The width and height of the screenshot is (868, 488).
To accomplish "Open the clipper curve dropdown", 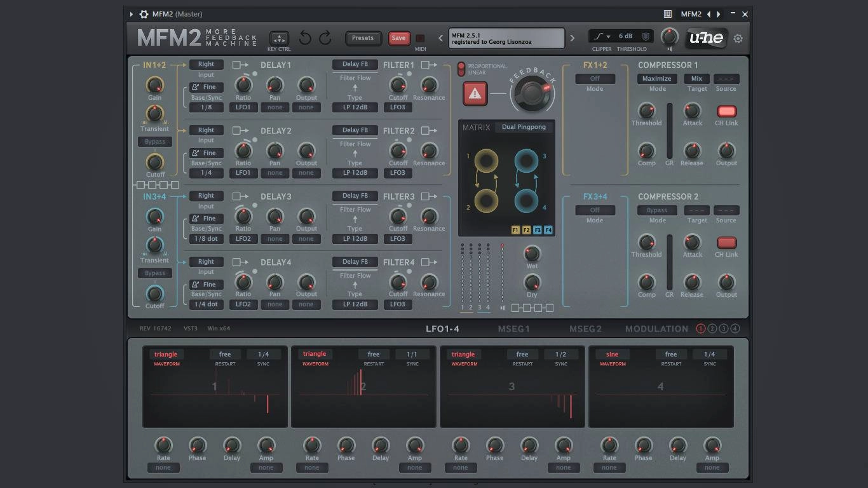I will click(x=601, y=36).
